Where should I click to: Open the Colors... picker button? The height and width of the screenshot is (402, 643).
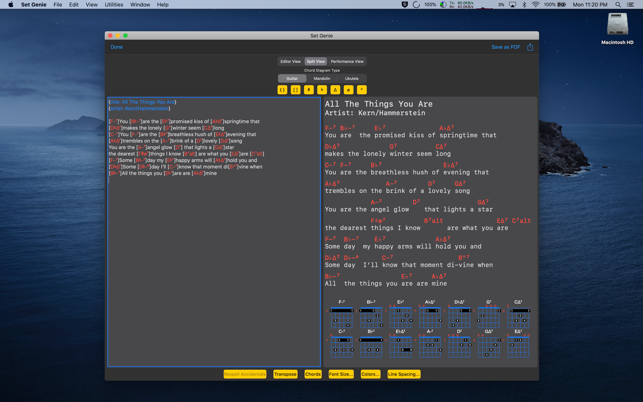tap(370, 374)
